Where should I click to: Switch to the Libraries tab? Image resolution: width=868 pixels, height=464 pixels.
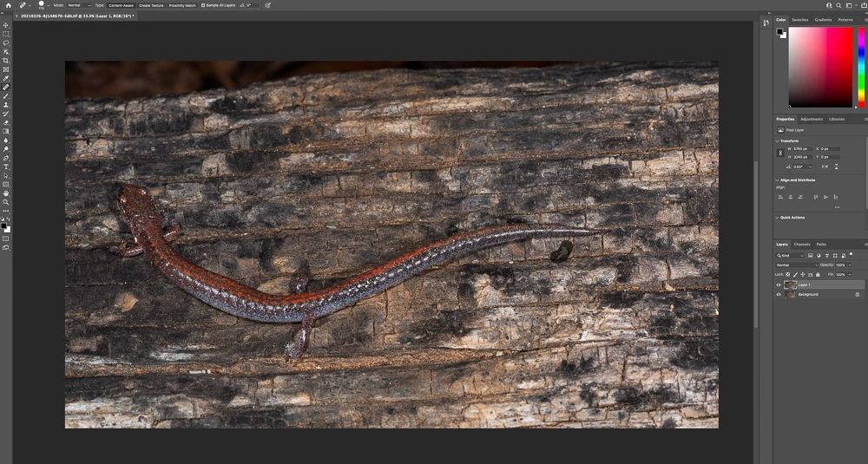point(837,119)
